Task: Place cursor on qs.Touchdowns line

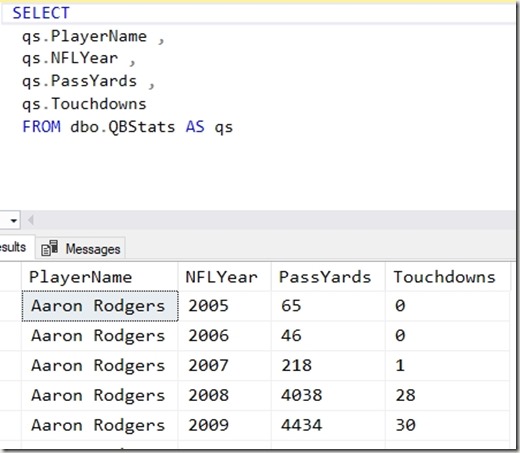Action: 84,104
